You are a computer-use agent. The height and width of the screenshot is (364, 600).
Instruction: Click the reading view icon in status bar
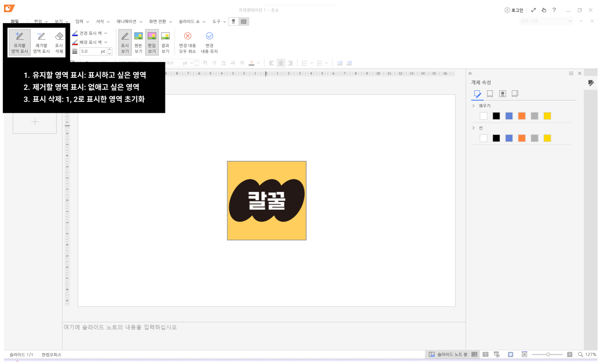[x=511, y=355]
